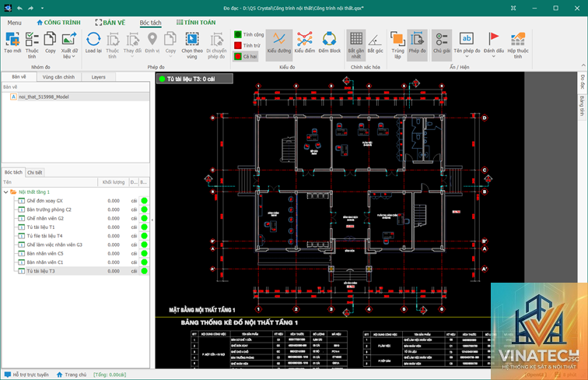Choose the Đếm Block icon
Screen dimensions: 588x380
[329, 39]
